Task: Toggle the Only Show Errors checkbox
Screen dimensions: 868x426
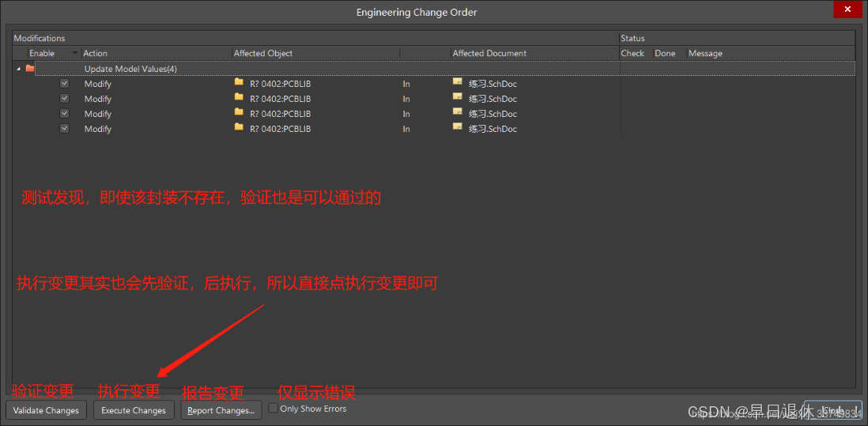Action: point(273,409)
